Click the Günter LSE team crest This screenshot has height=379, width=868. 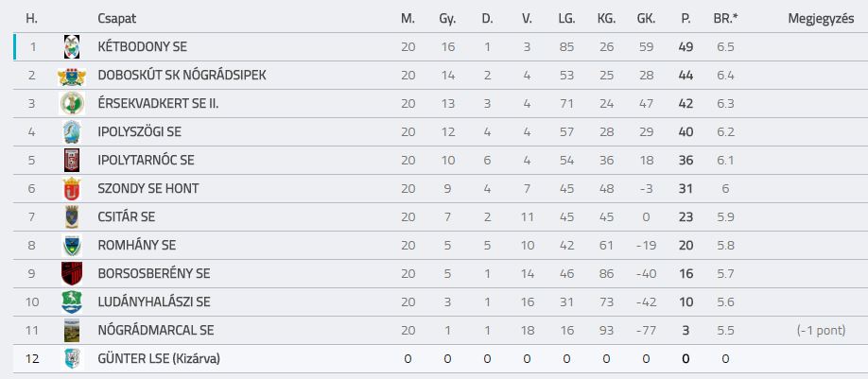pos(72,358)
